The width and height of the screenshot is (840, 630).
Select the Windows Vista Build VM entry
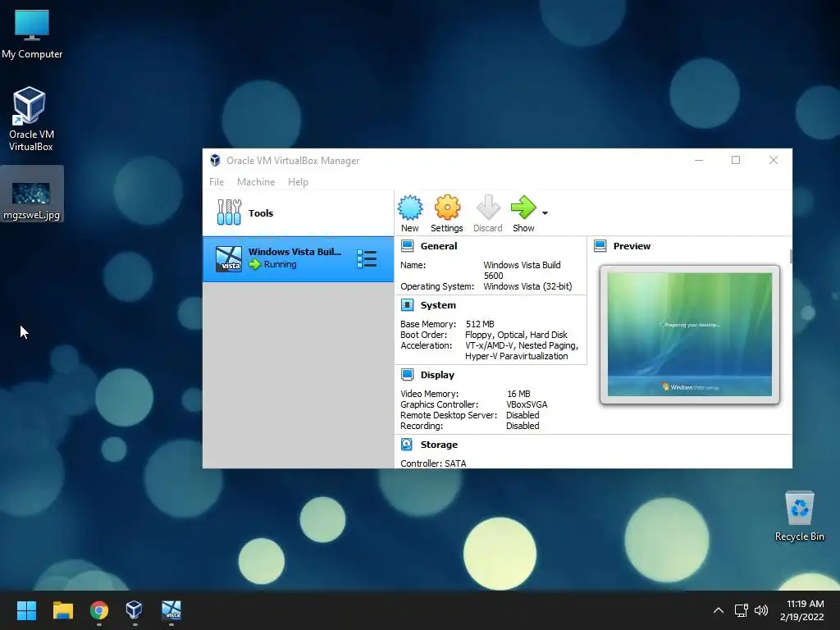(x=298, y=258)
